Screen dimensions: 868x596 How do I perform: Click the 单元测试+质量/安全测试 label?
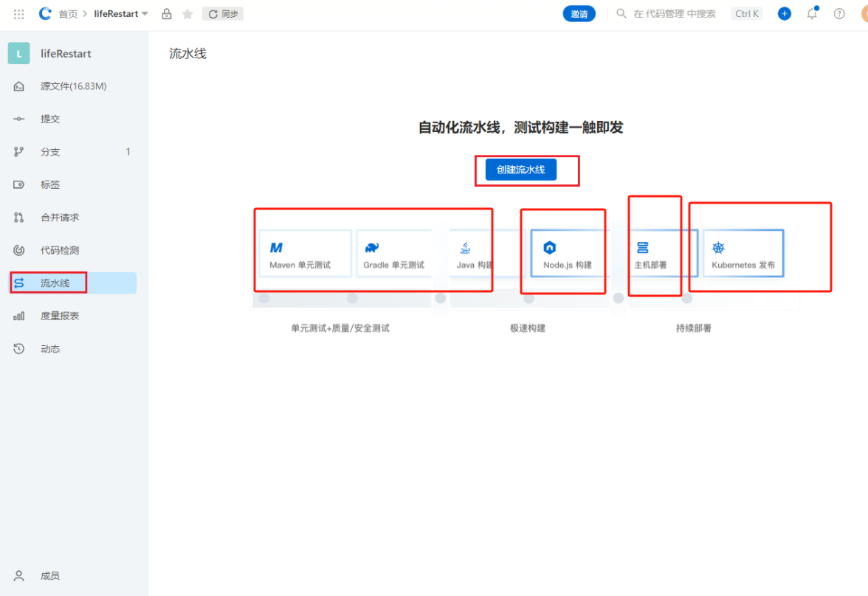[x=340, y=328]
